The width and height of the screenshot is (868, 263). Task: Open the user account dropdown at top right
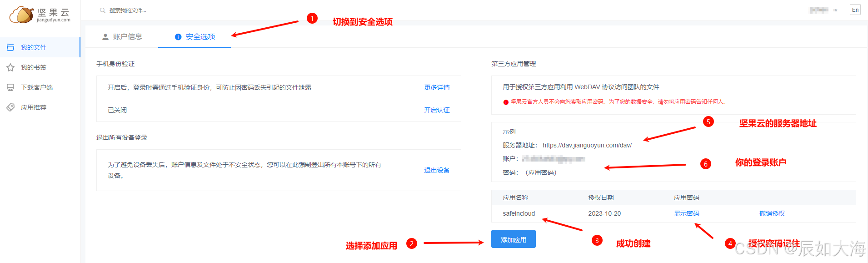[x=824, y=10]
